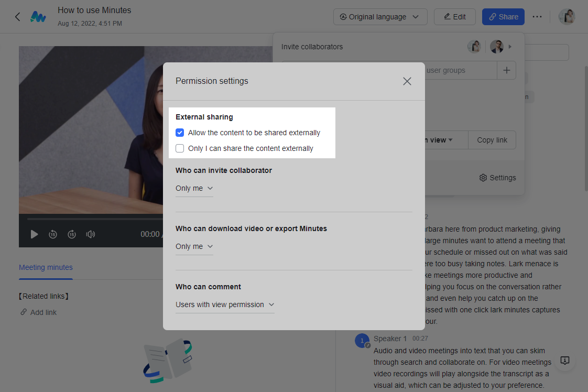Screen dimensions: 588x392
Task: Open the feedback icon at bottom right
Action: pos(565,361)
